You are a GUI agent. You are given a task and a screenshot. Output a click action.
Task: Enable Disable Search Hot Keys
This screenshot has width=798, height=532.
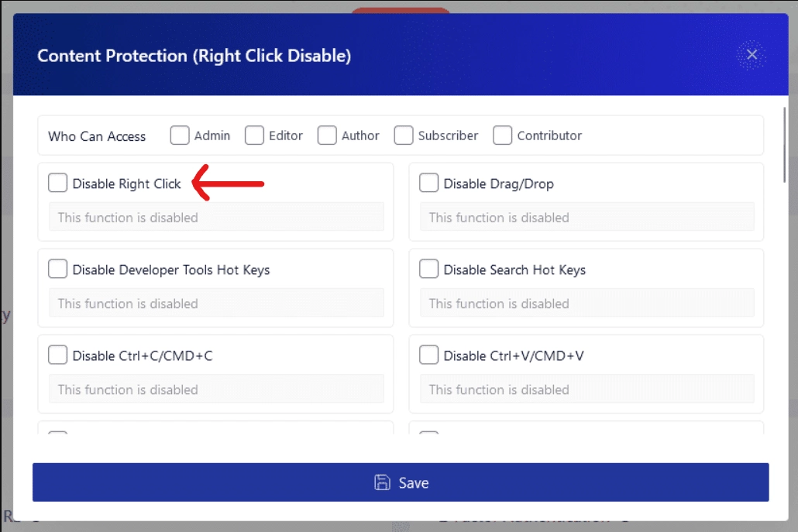coord(428,269)
